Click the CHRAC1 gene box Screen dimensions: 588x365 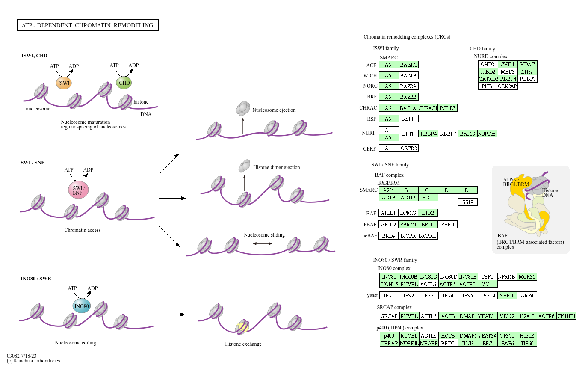(428, 108)
